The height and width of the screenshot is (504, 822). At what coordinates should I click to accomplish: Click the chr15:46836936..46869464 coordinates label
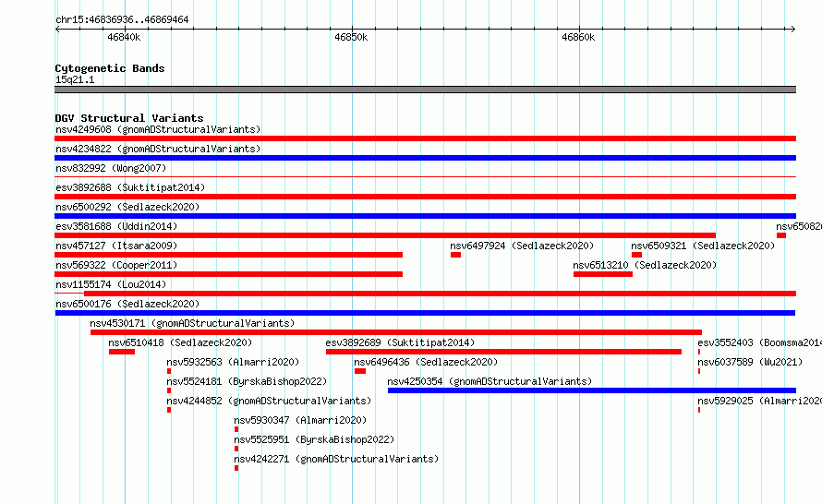122,19
